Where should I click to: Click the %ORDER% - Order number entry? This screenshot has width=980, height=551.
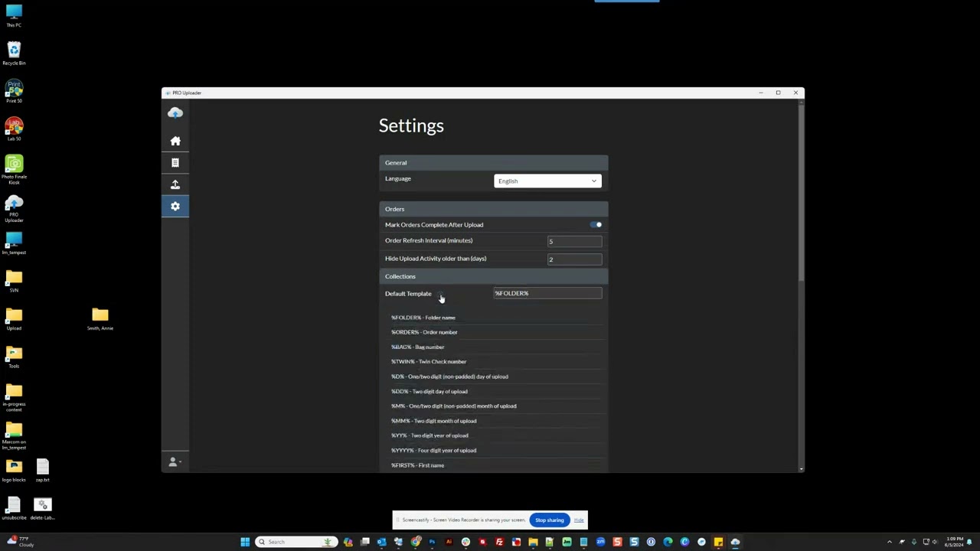click(424, 332)
